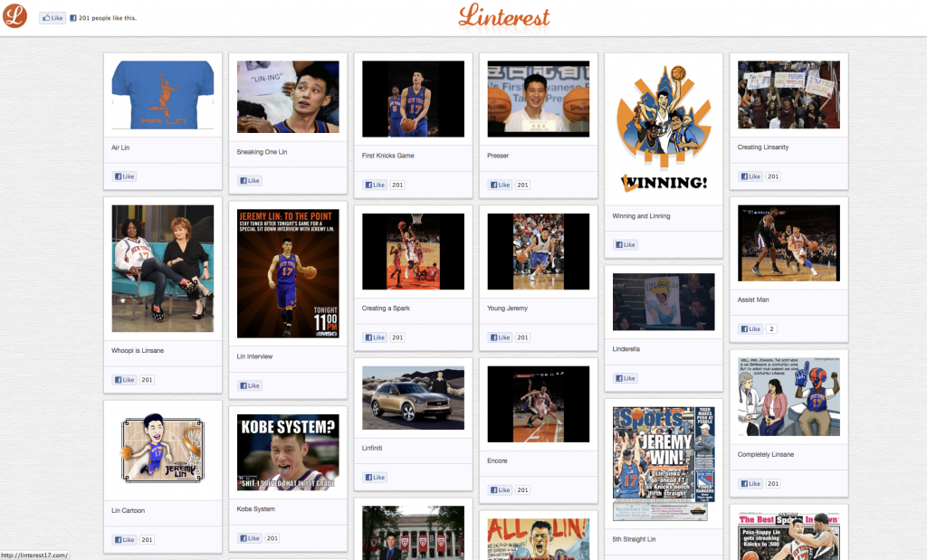Click the "201 people like this." text

point(108,18)
